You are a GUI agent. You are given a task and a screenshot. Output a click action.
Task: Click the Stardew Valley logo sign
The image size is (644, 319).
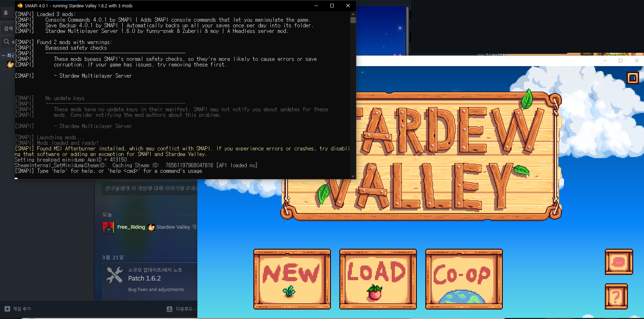[x=421, y=156]
